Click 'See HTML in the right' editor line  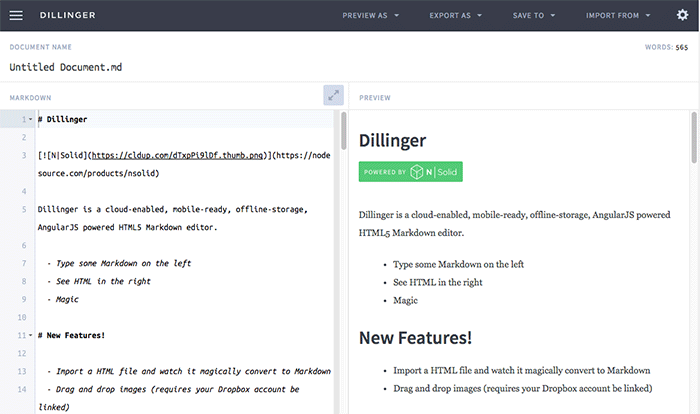coord(99,281)
